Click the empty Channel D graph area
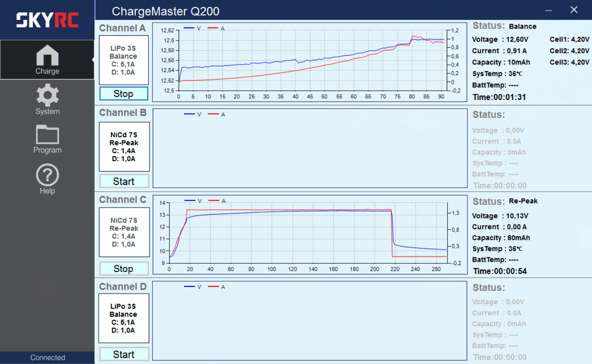This screenshot has height=364, width=592. coord(310,321)
